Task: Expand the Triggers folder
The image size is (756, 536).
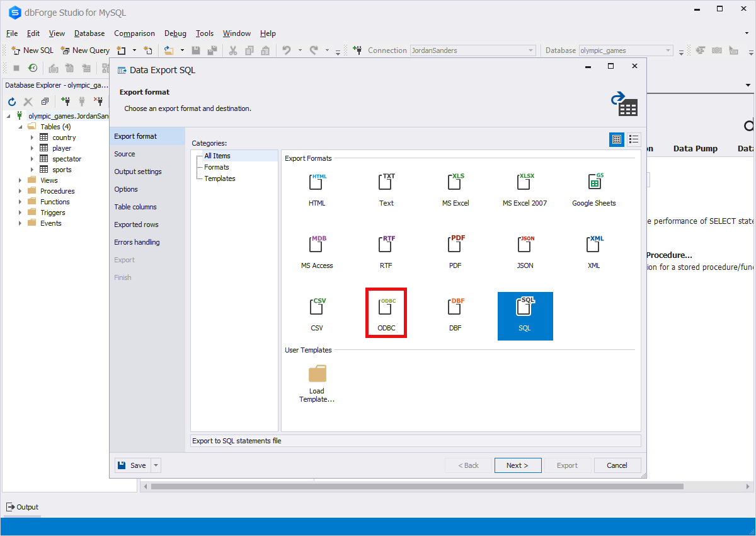Action: point(20,213)
